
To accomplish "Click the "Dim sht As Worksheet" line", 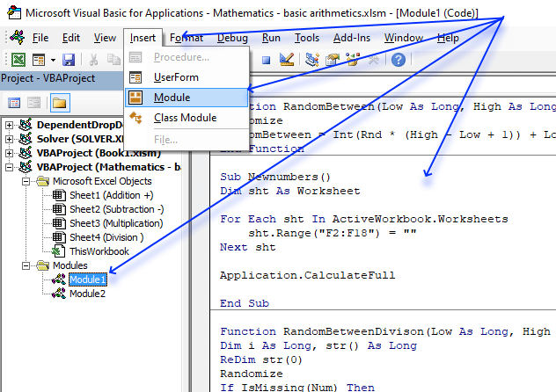I will coord(290,191).
